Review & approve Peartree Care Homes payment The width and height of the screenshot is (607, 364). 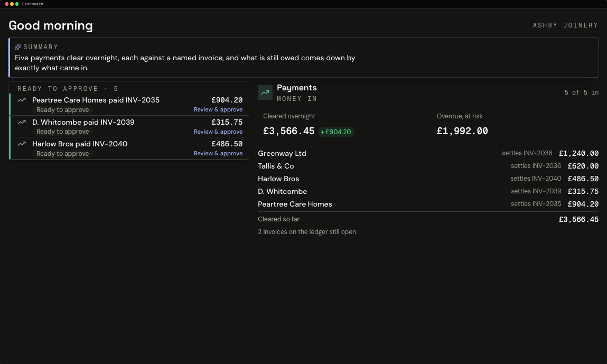click(218, 109)
